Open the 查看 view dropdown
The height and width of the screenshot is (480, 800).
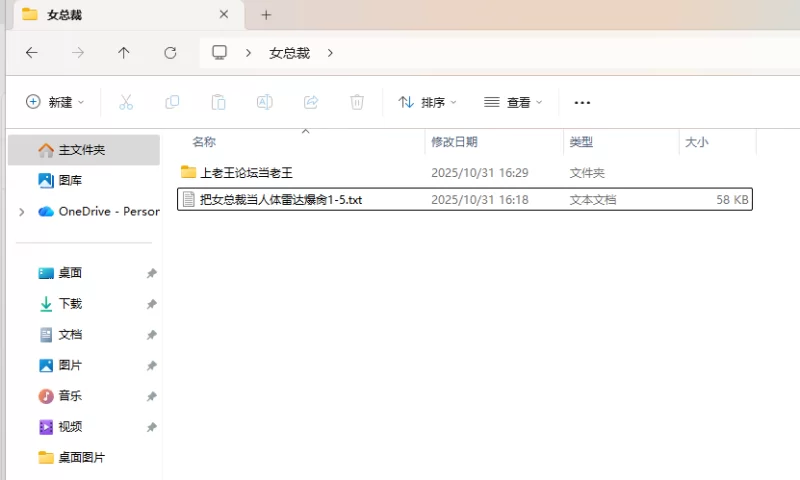[513, 103]
